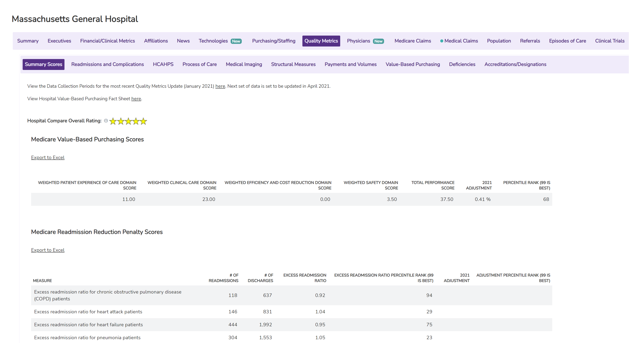
Task: Go to Structural Measures sub-tab
Action: (x=293, y=64)
